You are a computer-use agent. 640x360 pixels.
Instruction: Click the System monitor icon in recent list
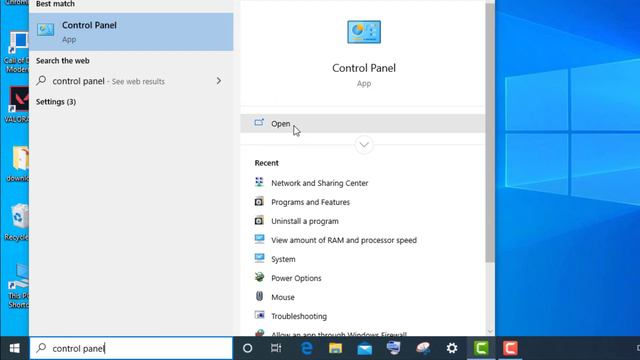coord(259,258)
